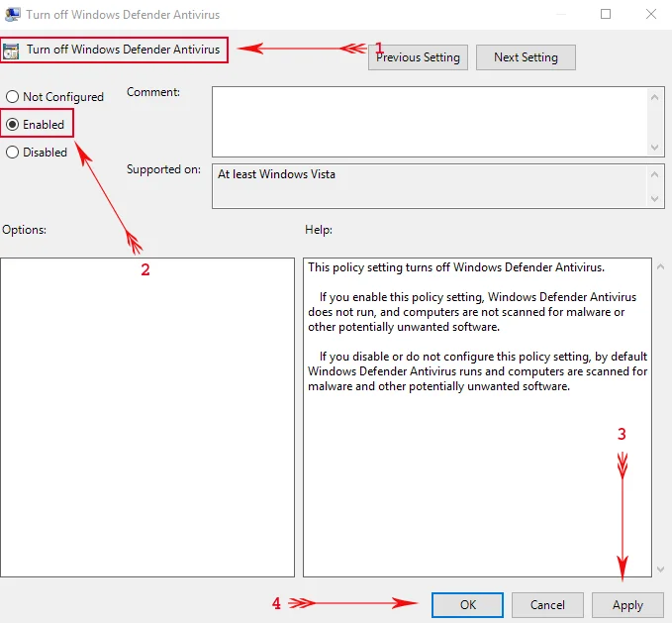Click the 'If you enable this policy' paragraph
672x623 pixels.
tap(472, 312)
